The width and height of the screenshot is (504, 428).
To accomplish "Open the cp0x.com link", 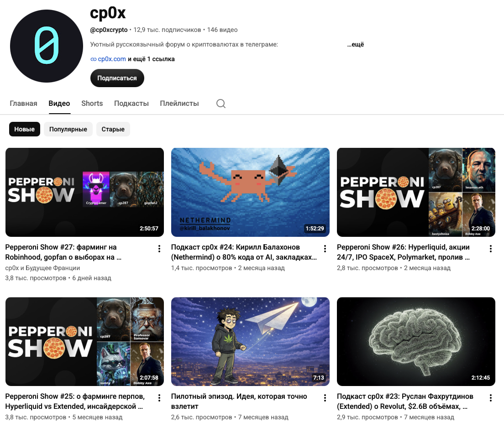I will point(111,59).
